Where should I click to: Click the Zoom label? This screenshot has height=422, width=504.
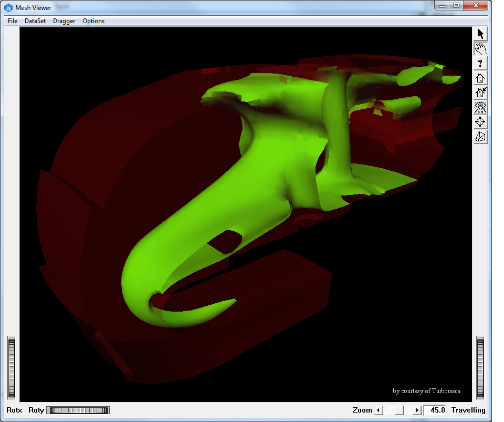point(362,410)
